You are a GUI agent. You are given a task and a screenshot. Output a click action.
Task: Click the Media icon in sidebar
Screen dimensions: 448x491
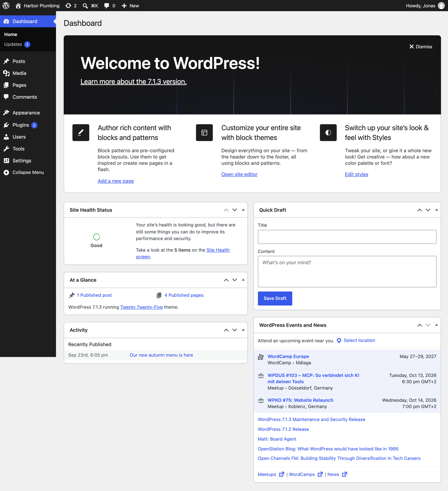tap(6, 73)
